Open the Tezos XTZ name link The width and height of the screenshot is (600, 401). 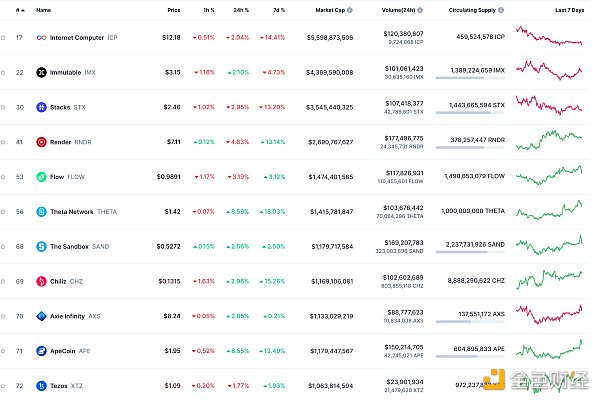[66, 386]
